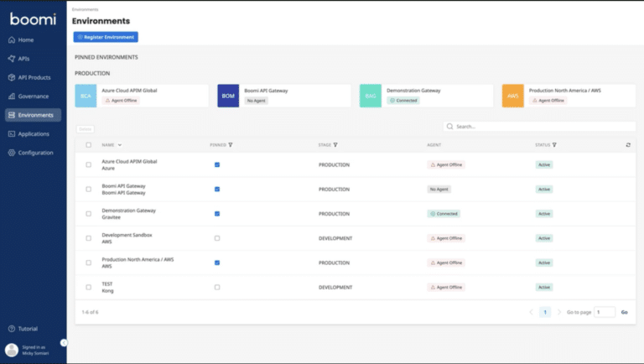Open the Stage column filter dropdown
The height and width of the screenshot is (364, 644).
pyautogui.click(x=335, y=145)
